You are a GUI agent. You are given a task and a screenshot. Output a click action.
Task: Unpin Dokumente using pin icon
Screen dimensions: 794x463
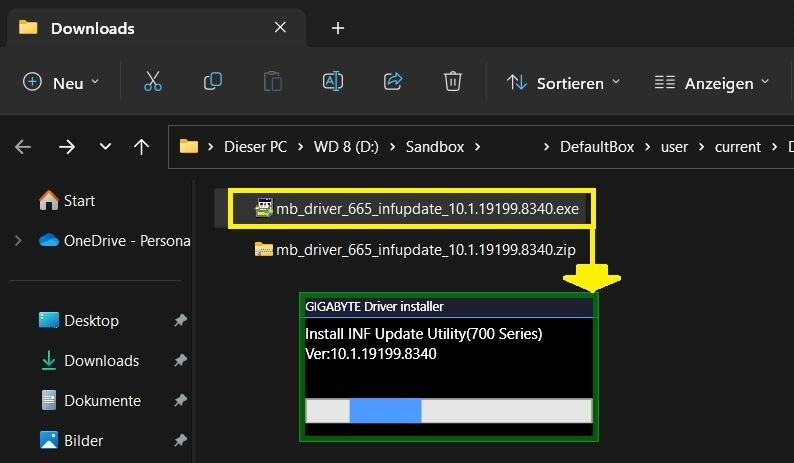click(x=180, y=400)
